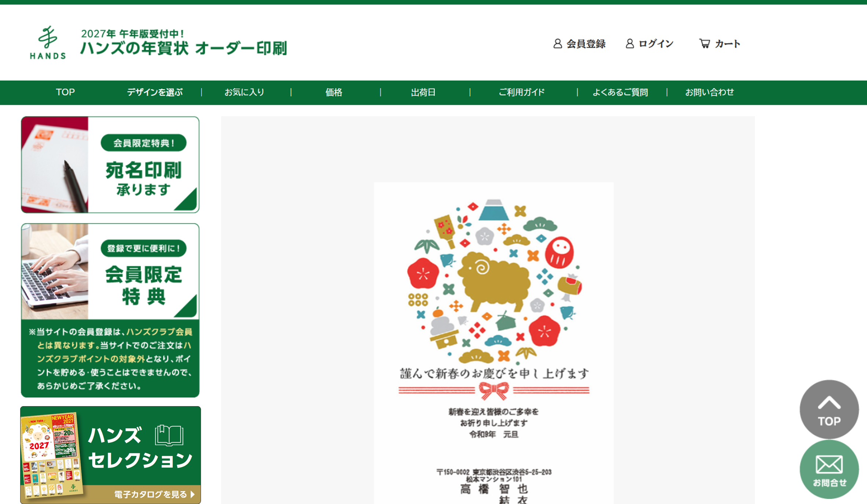
Task: Open デザインを選ぶ menu item
Action: point(155,92)
